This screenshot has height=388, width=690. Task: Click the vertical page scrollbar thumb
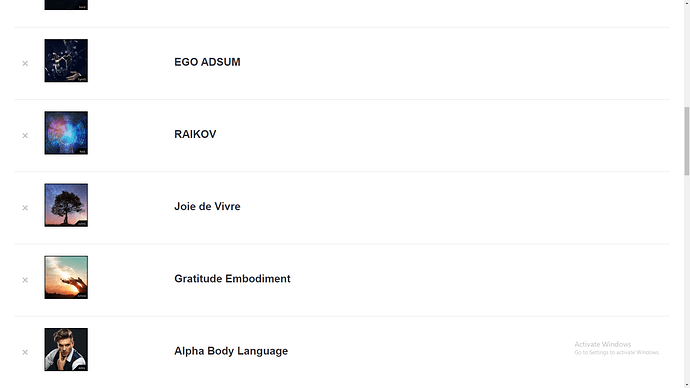(686, 141)
